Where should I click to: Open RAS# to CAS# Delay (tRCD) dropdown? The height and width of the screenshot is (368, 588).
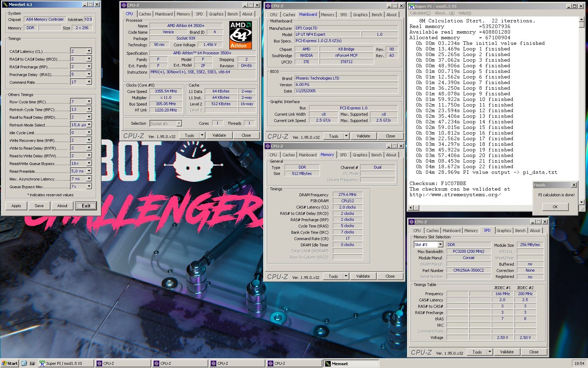click(89, 59)
